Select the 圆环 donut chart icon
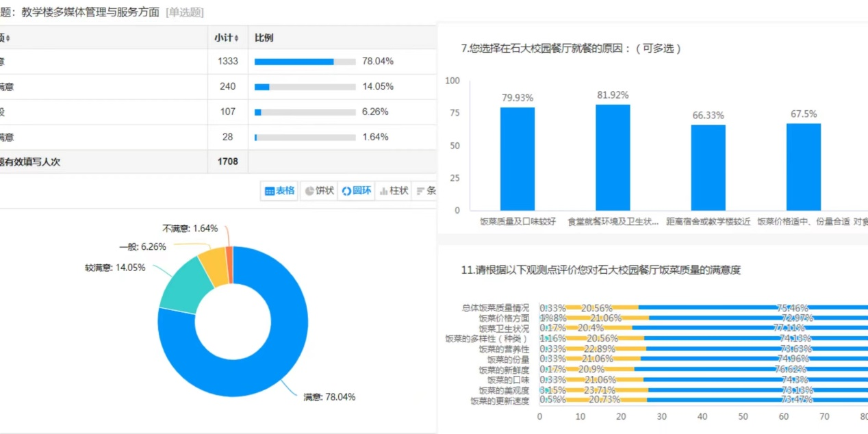Screen dimensions: 868x434 357,191
